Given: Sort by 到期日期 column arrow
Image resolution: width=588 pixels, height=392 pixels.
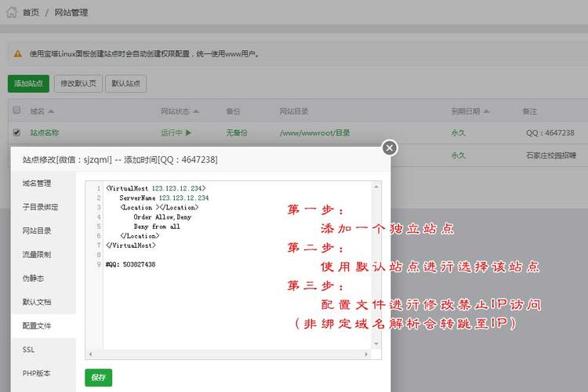Looking at the screenshot, I should pos(486,111).
